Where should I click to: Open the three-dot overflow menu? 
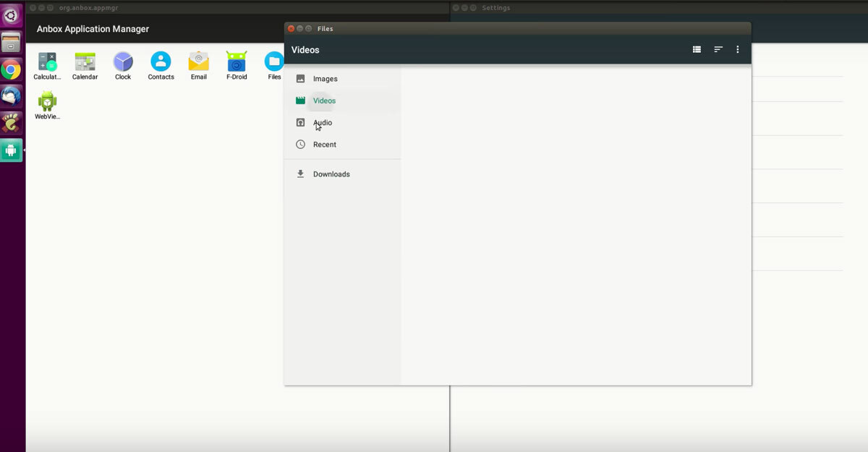(x=738, y=50)
